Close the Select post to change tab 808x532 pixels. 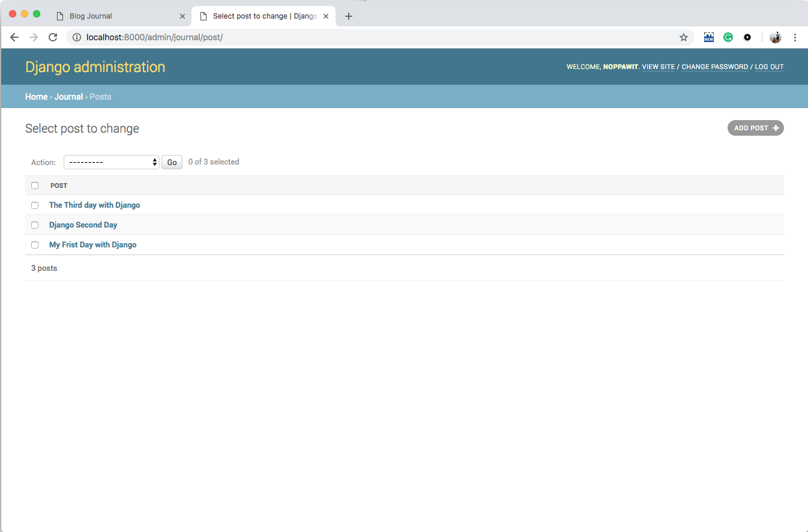(326, 16)
